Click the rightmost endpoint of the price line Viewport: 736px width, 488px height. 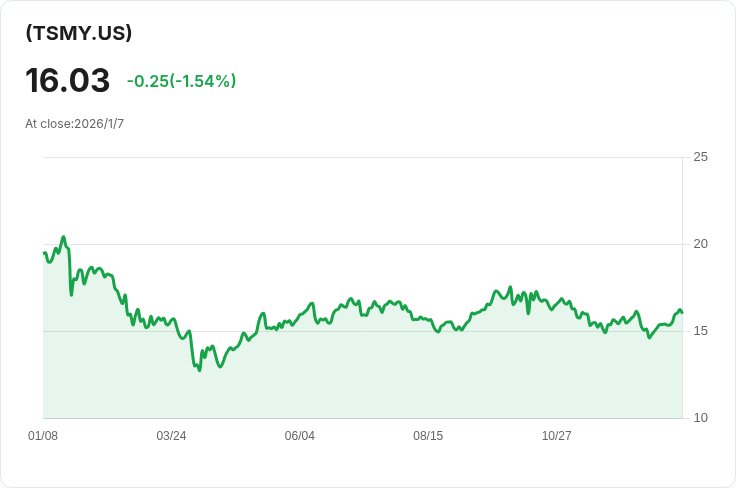682,313
